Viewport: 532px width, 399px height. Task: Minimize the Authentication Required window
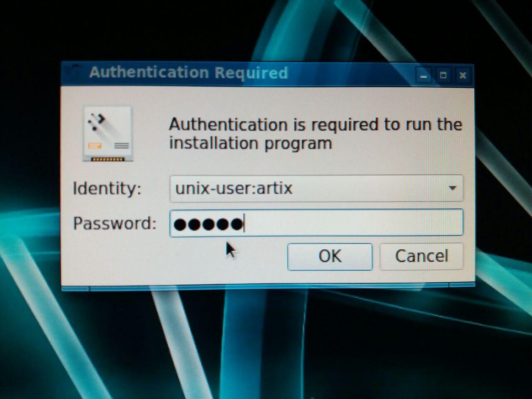[424, 76]
